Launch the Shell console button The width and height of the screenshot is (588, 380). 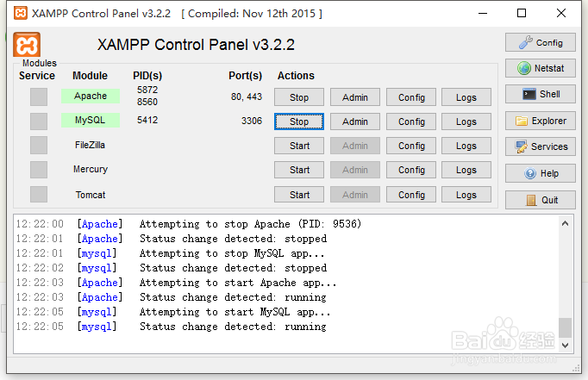(x=540, y=94)
